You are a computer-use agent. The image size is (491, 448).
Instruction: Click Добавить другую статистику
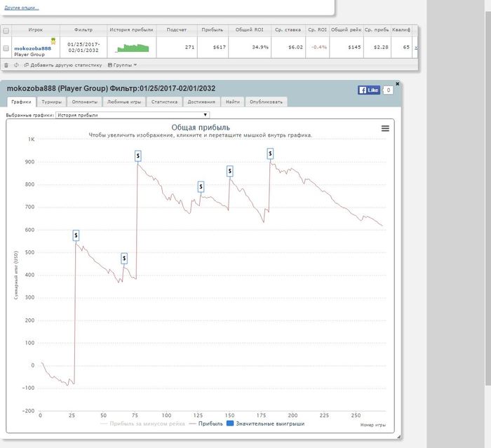[x=63, y=65]
